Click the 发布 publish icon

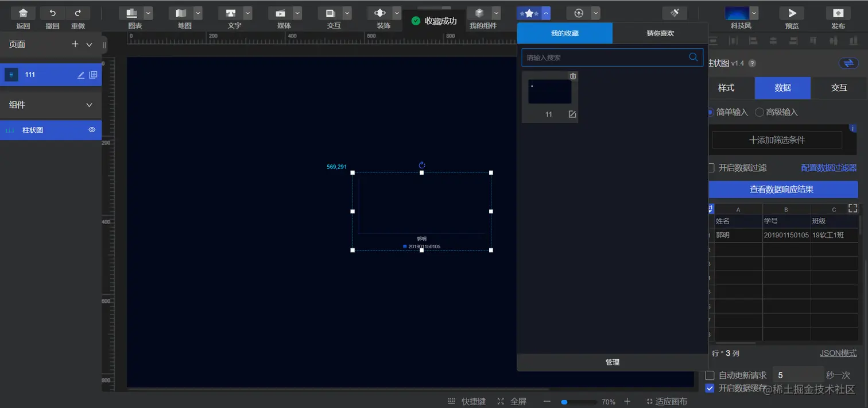tap(838, 13)
